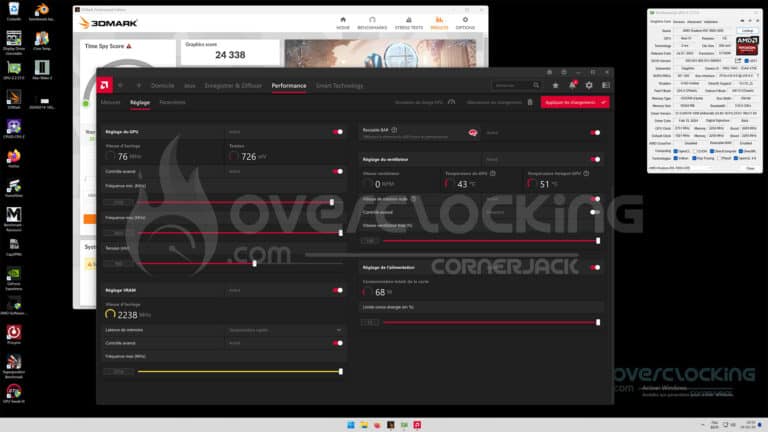Open AMD Software favorites star icon
This screenshot has height=432, width=768.
555,85
